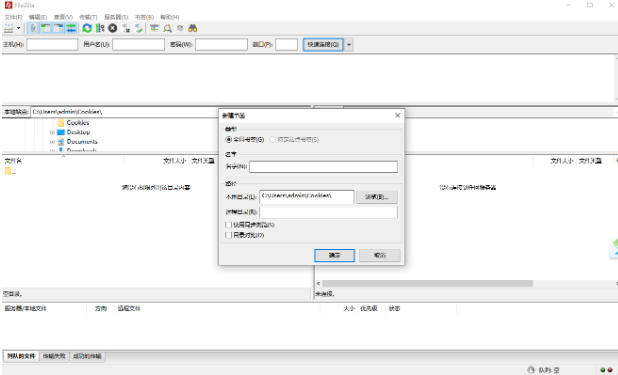Open the quickconnect history dropdown arrow

[x=349, y=45]
